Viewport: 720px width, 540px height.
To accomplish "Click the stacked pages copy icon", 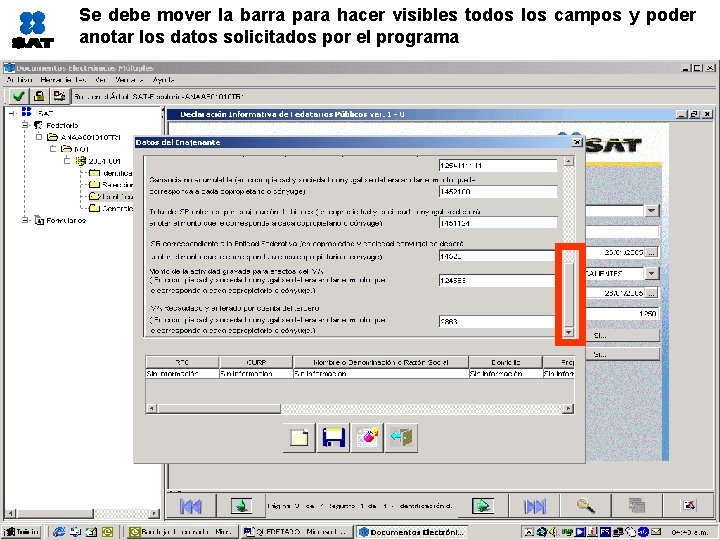I will pos(637,506).
